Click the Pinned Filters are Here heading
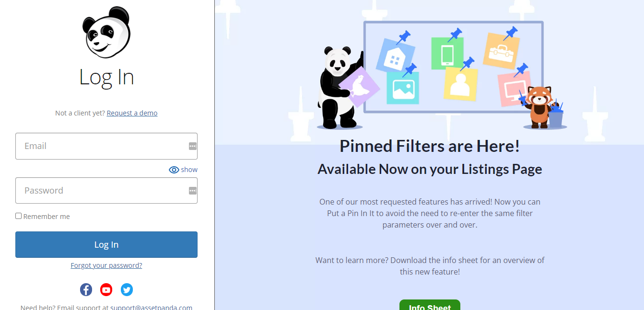Viewport: 644px width, 310px height. click(430, 146)
